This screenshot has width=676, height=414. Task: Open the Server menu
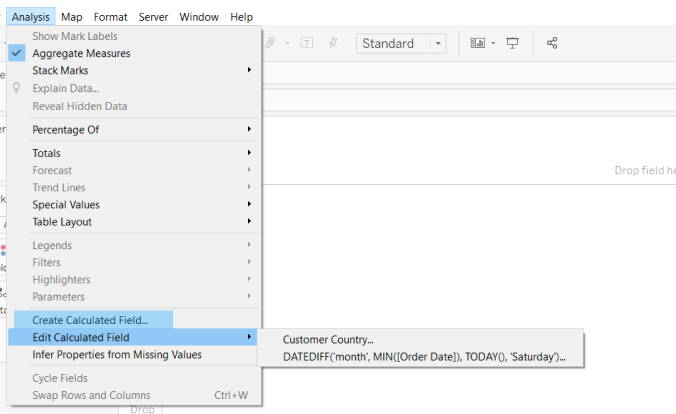coord(153,17)
